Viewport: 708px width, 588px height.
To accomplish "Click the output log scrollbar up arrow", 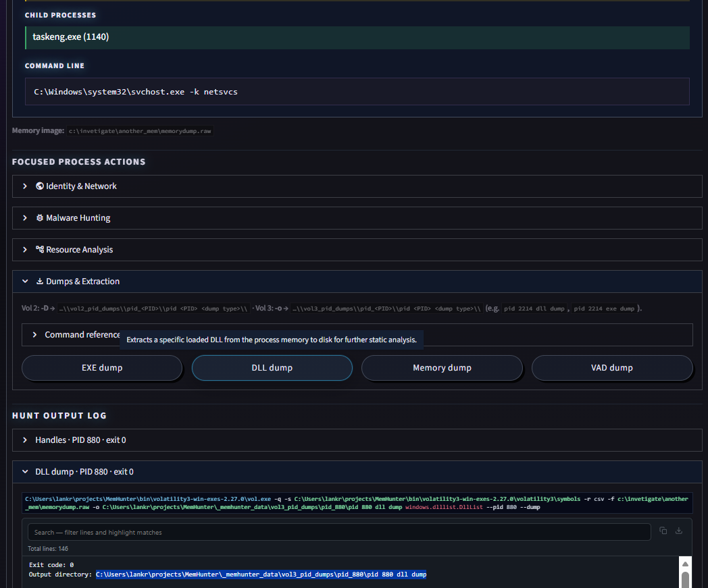I will coord(685,564).
